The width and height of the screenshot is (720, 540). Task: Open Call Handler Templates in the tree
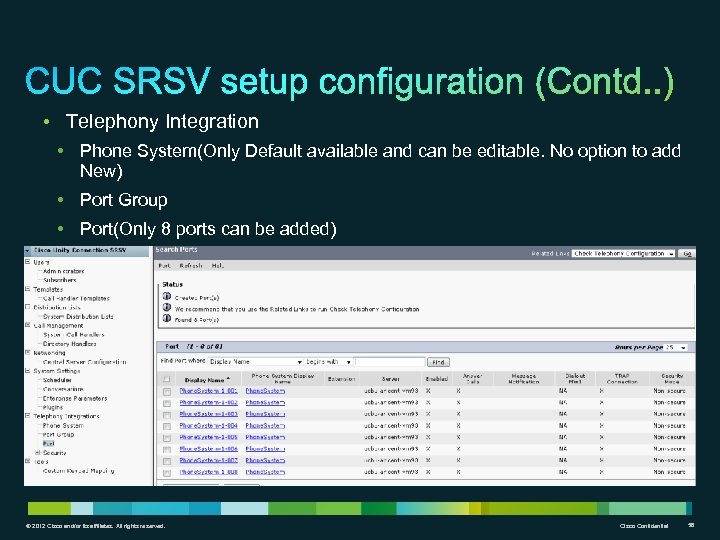76,298
